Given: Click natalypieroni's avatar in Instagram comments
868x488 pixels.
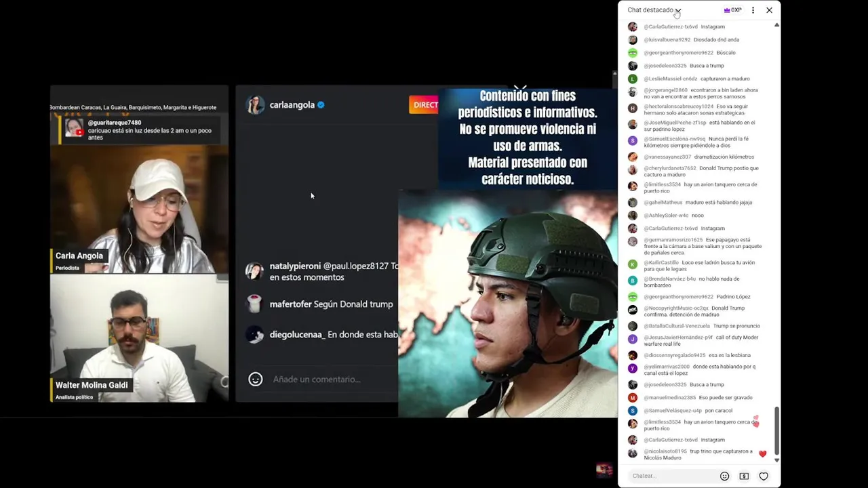Looking at the screenshot, I should tap(254, 271).
